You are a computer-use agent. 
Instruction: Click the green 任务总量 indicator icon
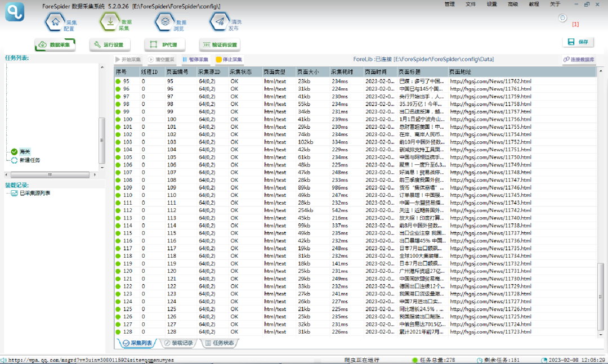(x=415, y=360)
